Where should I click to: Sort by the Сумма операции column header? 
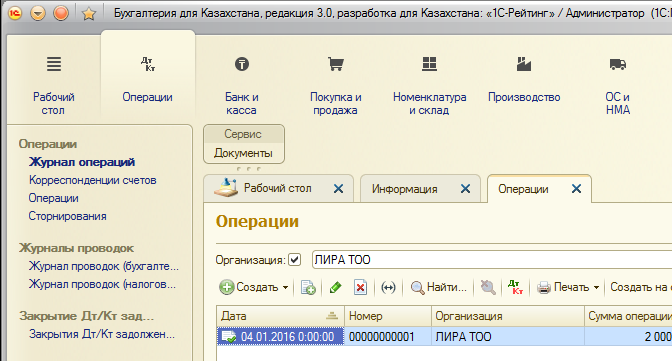(628, 316)
